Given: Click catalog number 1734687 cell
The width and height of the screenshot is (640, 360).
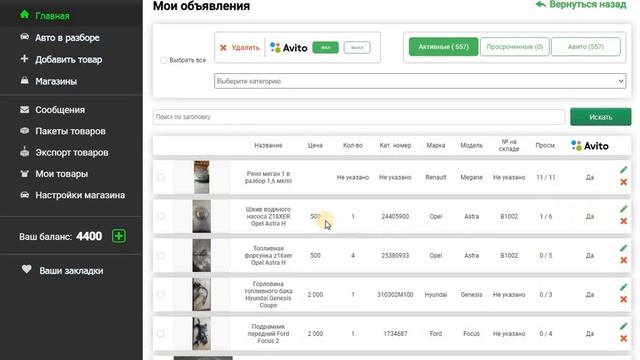Looking at the screenshot, I should pos(395,333).
